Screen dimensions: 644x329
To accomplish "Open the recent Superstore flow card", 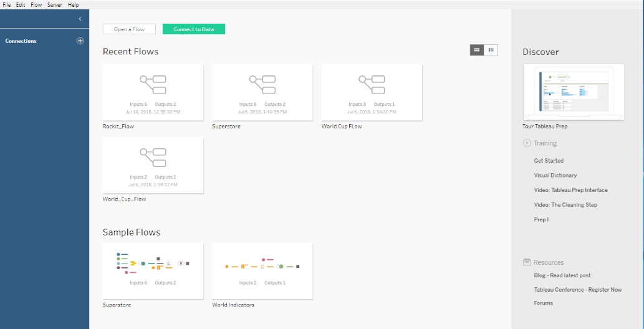I will pos(262,92).
